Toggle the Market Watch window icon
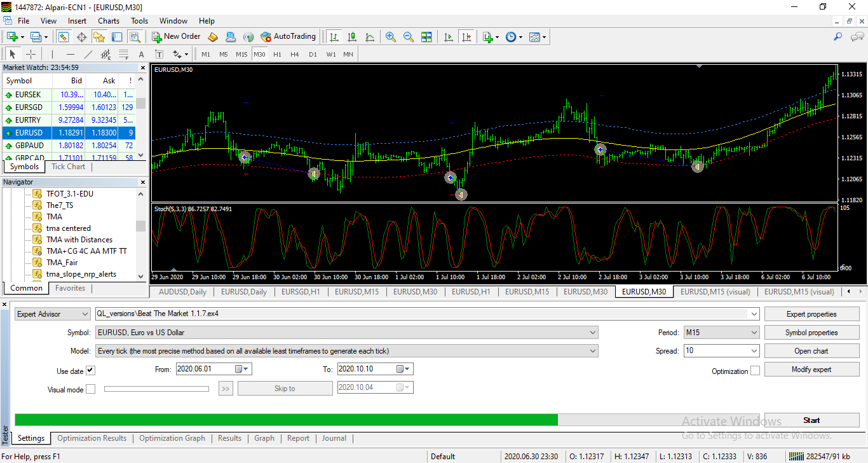The image size is (868, 463). (x=63, y=37)
